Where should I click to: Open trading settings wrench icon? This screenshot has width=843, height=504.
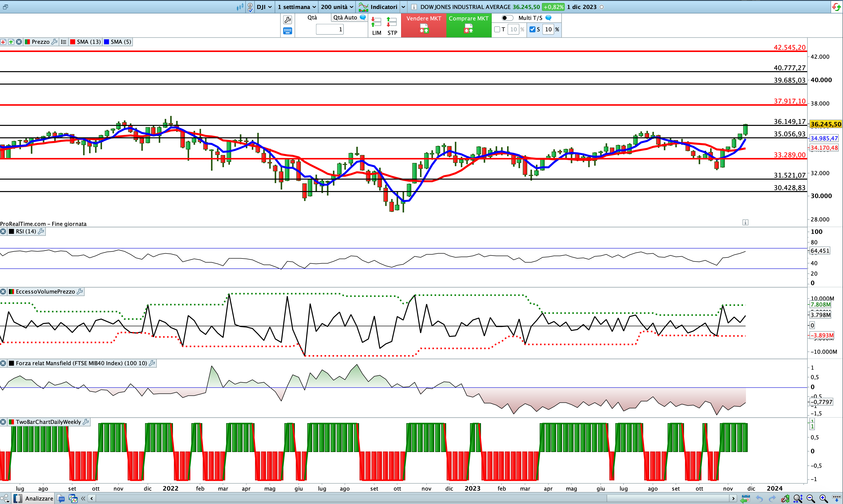[287, 20]
